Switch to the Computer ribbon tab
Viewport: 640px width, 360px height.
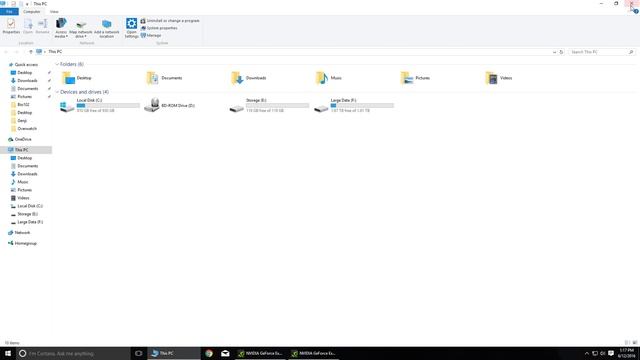[31, 12]
